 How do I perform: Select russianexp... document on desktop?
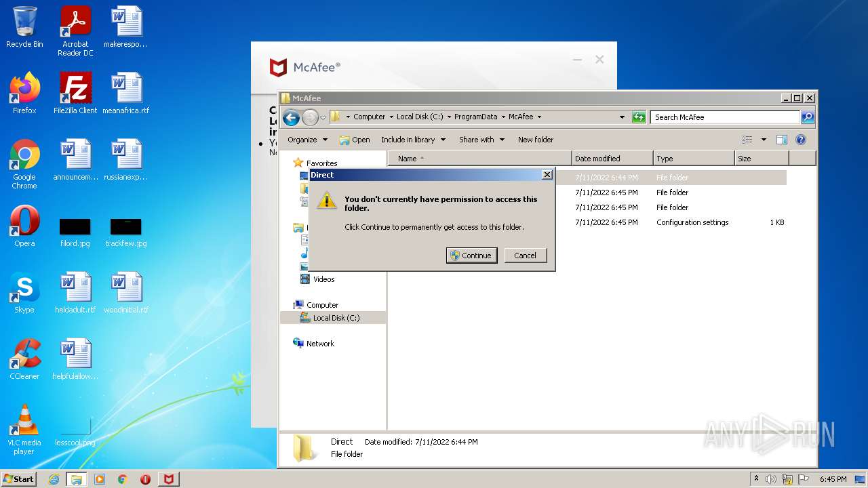pyautogui.click(x=126, y=160)
